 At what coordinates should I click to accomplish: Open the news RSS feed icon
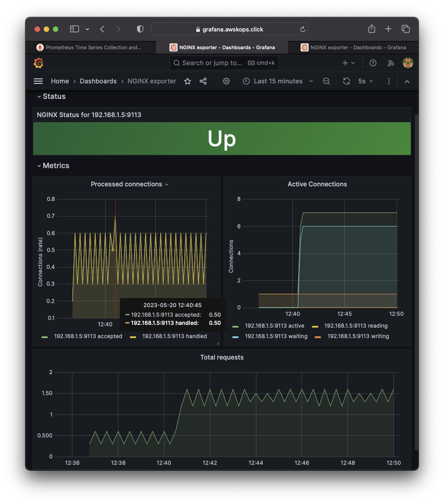tap(391, 63)
